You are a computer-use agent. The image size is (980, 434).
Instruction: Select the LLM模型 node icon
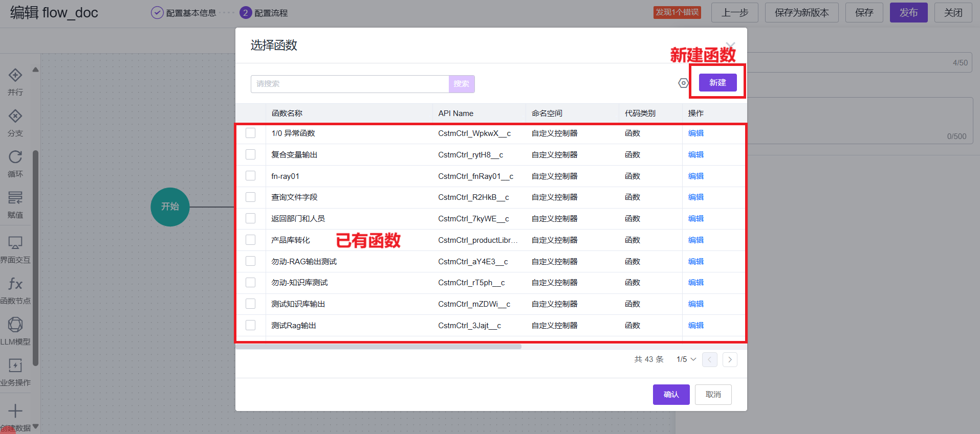point(15,325)
